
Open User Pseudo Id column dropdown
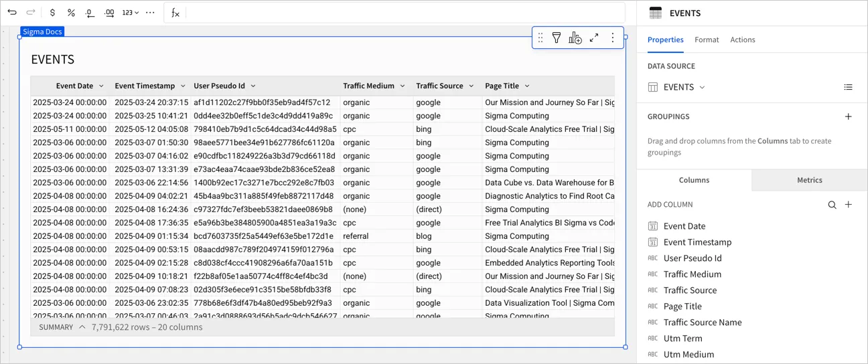pyautogui.click(x=253, y=86)
